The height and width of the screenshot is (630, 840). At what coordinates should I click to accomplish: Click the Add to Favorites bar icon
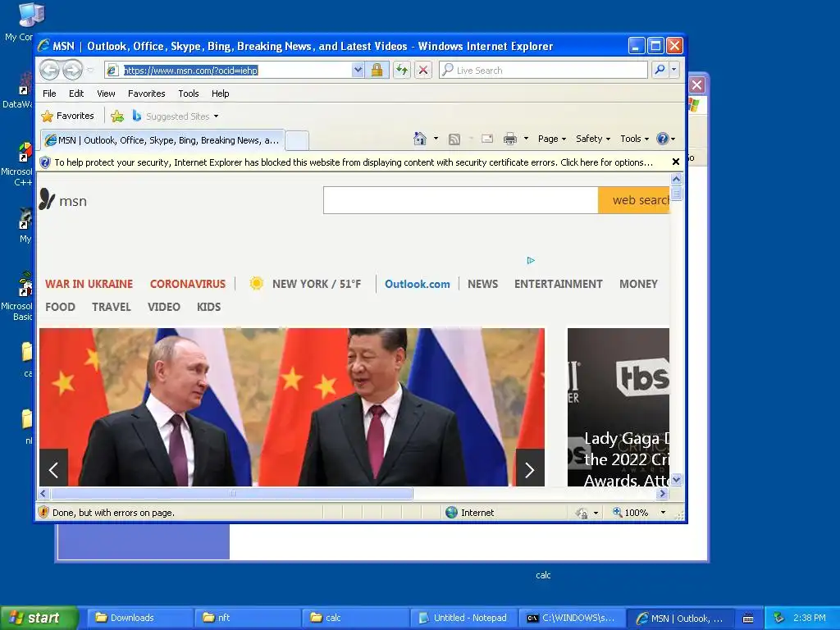click(x=117, y=116)
